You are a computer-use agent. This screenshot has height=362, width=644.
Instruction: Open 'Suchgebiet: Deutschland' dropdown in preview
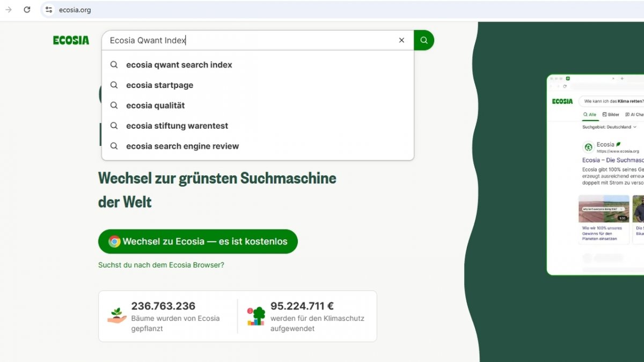(610, 127)
